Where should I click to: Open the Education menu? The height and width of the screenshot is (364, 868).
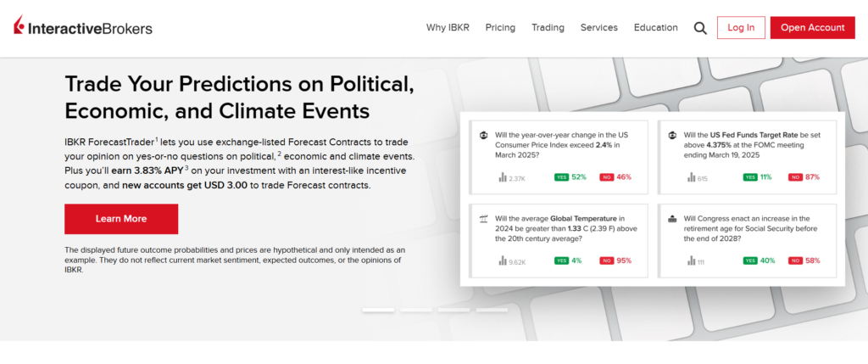point(656,28)
